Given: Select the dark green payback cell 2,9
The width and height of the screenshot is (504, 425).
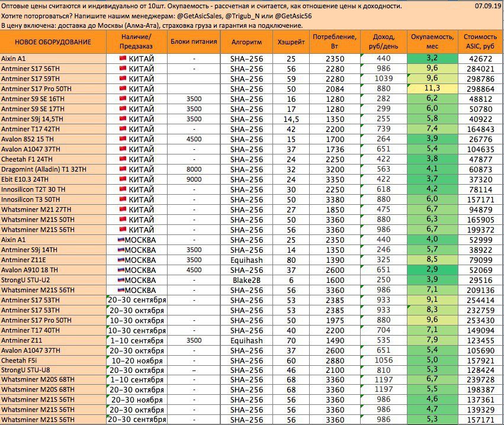Looking at the screenshot, I should click(432, 269).
